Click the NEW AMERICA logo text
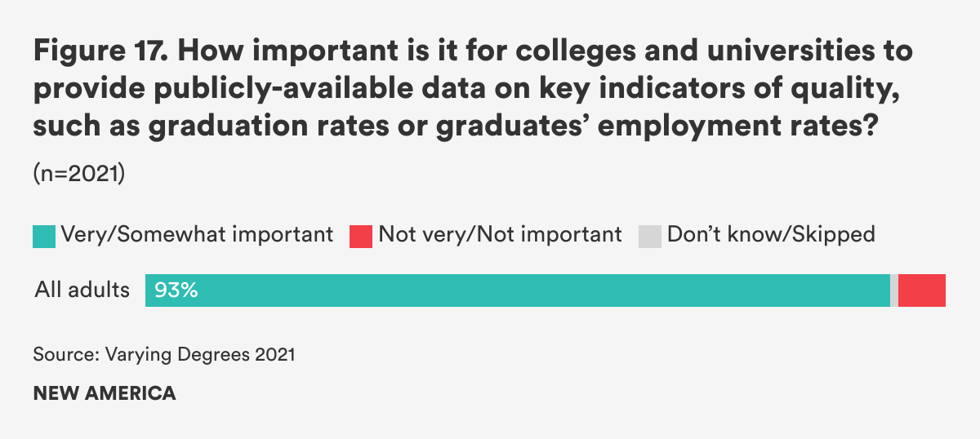Viewport: 980px width, 439px height. [105, 393]
